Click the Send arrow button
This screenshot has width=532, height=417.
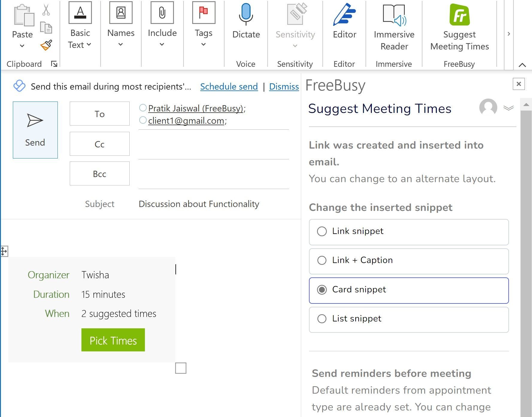35,130
